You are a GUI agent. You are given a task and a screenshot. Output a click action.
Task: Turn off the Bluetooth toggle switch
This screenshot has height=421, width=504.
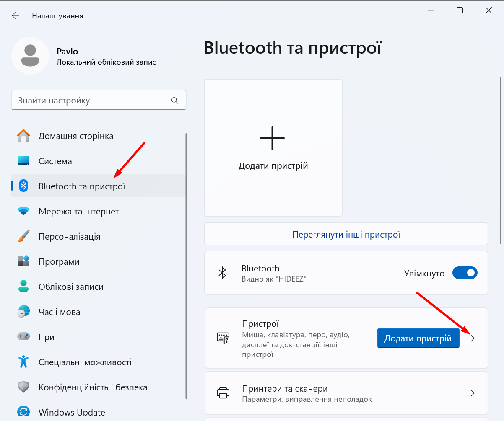(x=465, y=274)
